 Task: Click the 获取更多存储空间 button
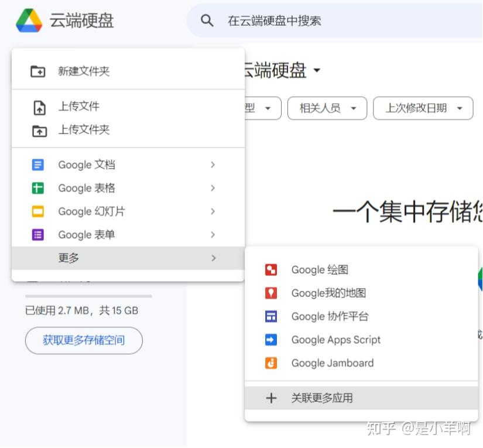(x=83, y=340)
